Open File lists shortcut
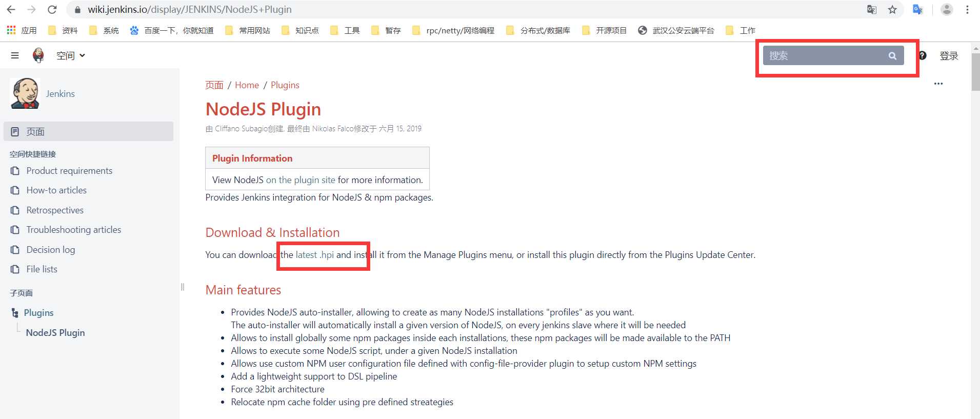This screenshot has height=419, width=980. click(42, 269)
